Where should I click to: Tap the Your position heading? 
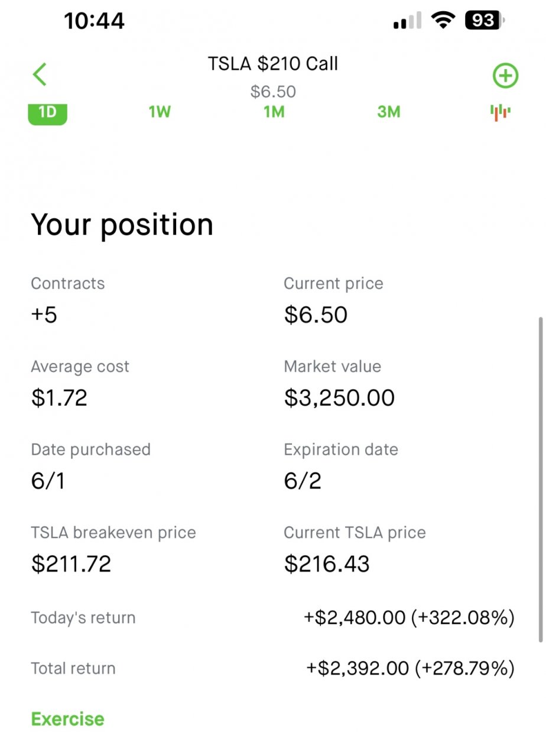(x=122, y=225)
